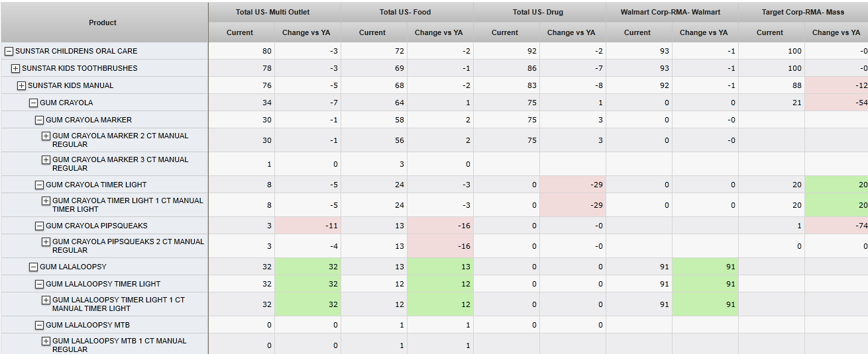Click red -54 cell in GUM CRAYOLA row
This screenshot has width=868, height=354.
[x=838, y=103]
